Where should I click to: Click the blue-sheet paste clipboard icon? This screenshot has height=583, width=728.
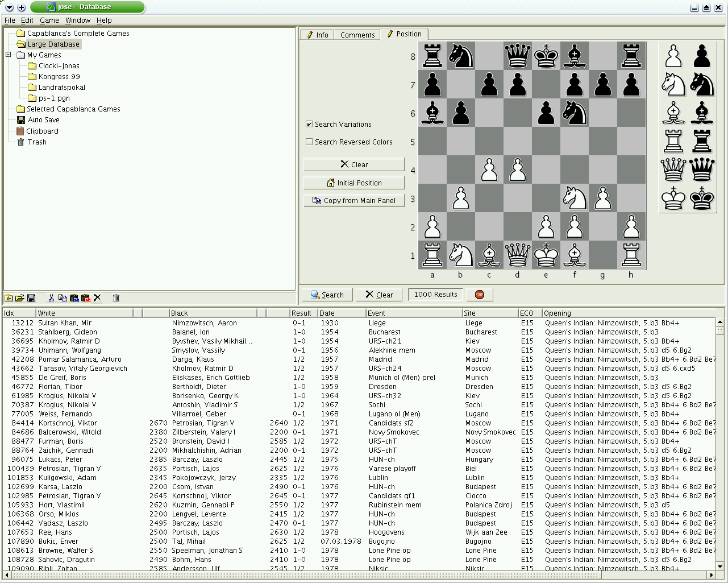[x=74, y=298]
